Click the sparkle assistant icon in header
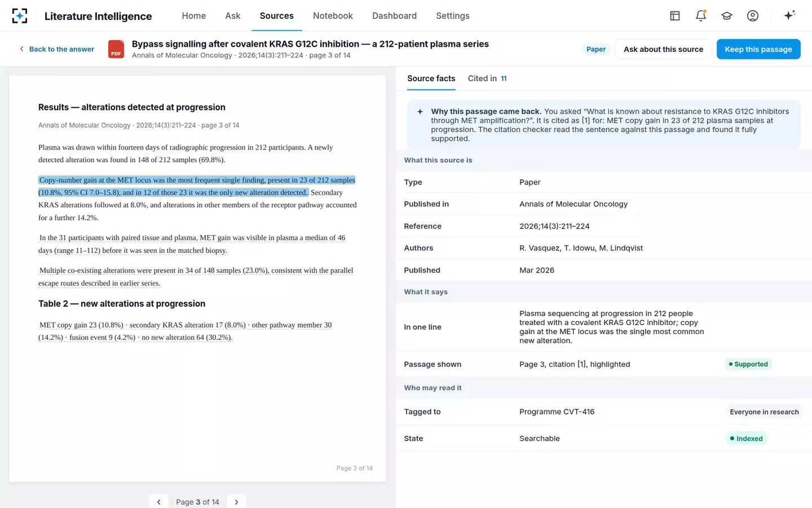Screen dimensions: 812x508 tap(789, 15)
